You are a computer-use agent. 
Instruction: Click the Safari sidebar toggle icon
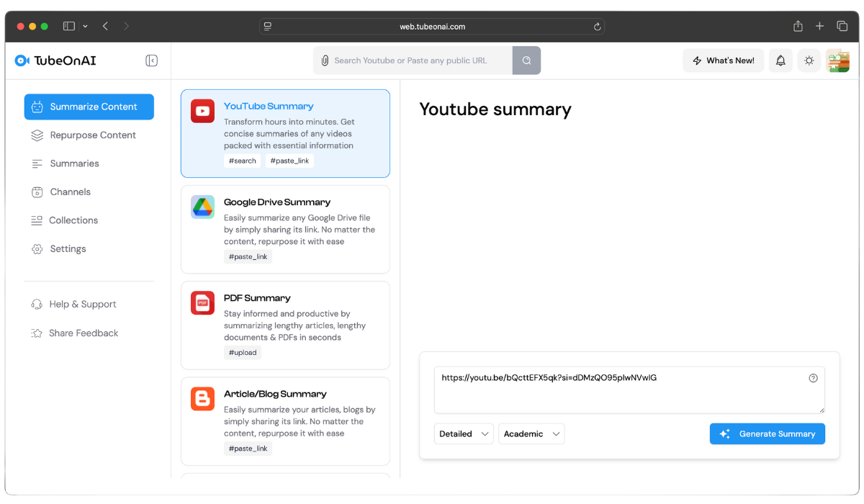[69, 26]
